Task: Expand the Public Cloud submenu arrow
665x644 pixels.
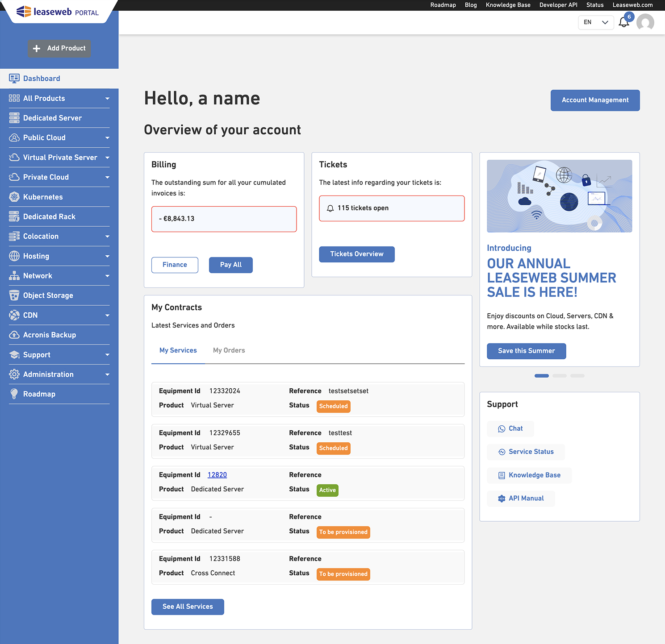Action: tap(107, 138)
